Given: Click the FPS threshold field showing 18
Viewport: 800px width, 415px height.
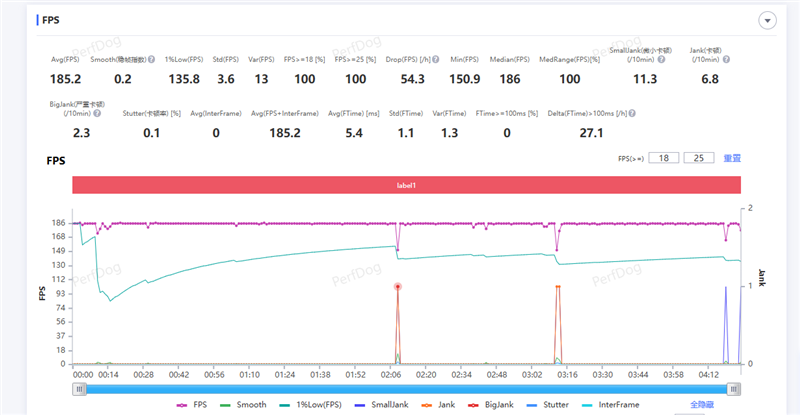Looking at the screenshot, I should point(660,158).
